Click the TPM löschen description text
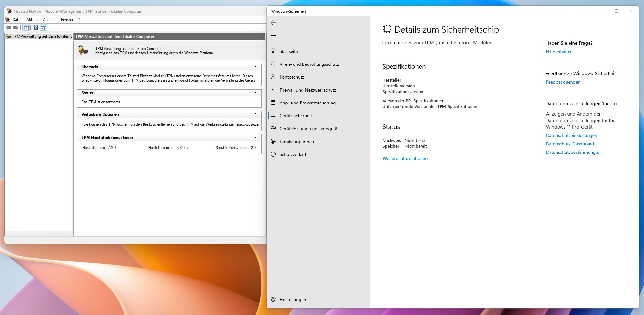The width and height of the screenshot is (644, 315). [172, 124]
